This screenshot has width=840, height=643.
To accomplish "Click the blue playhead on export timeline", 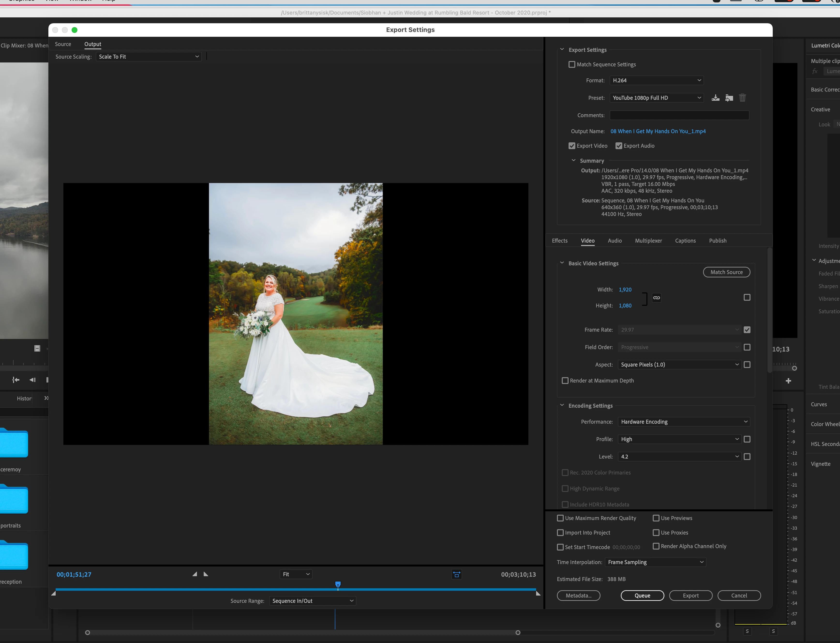I will coord(338,584).
